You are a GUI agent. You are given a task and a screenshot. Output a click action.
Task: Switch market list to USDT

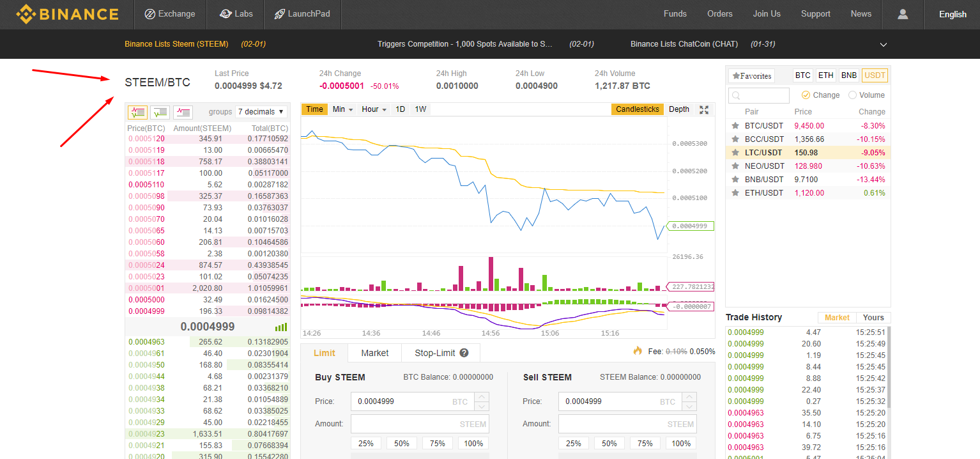pos(875,75)
